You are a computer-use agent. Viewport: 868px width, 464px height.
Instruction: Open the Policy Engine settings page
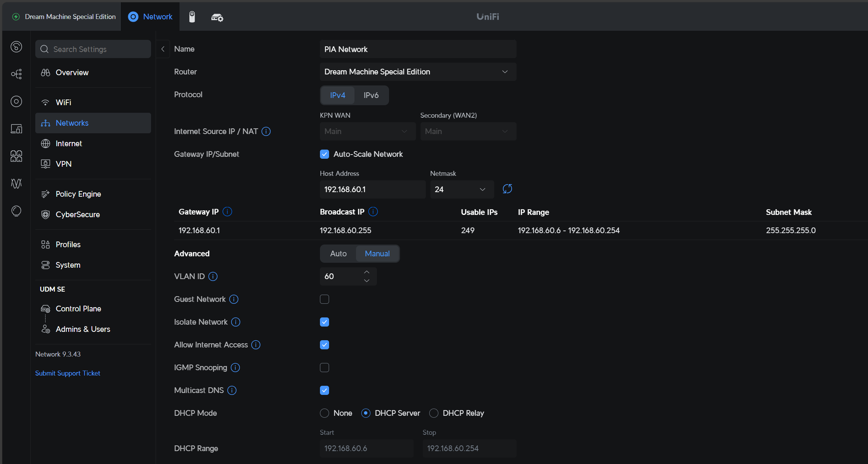tap(93, 194)
